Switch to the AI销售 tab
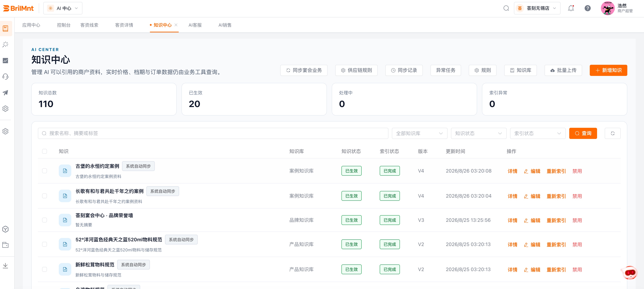644x289 pixels. (225, 25)
